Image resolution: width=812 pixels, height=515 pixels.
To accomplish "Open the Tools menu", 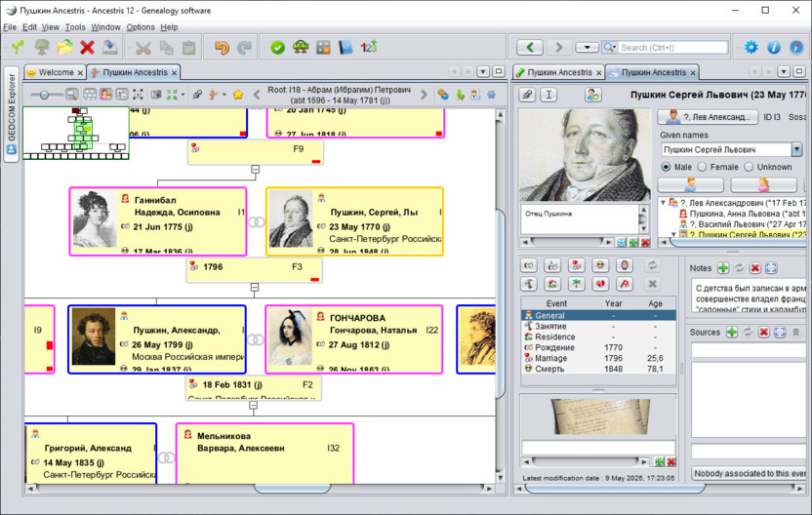I will tap(75, 27).
